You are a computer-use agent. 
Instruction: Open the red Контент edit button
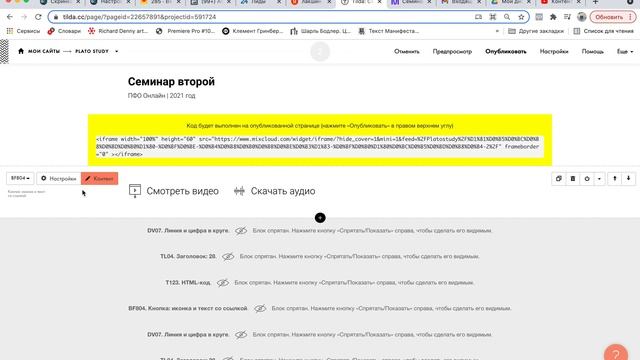pyautogui.click(x=100, y=178)
